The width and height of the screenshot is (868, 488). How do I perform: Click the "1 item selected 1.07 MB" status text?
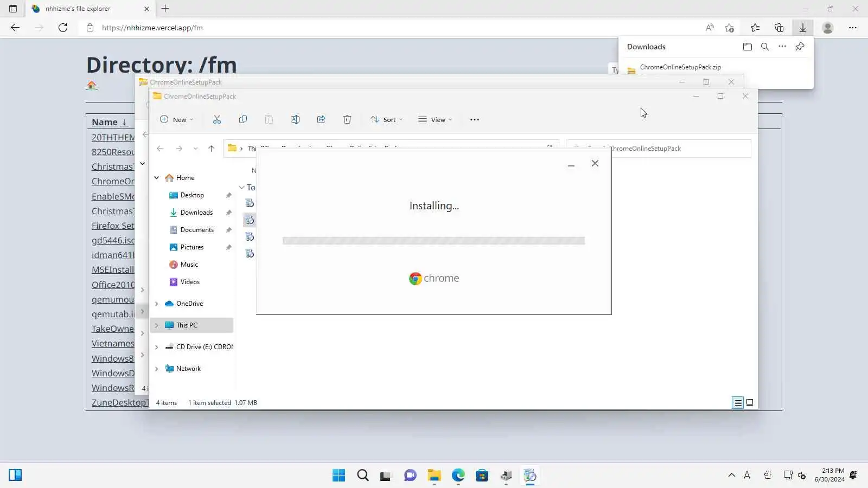click(222, 403)
